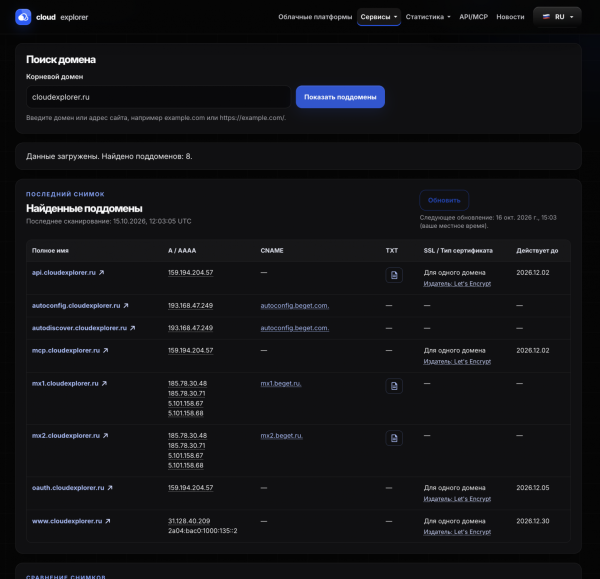Click the Обновить button

[444, 200]
